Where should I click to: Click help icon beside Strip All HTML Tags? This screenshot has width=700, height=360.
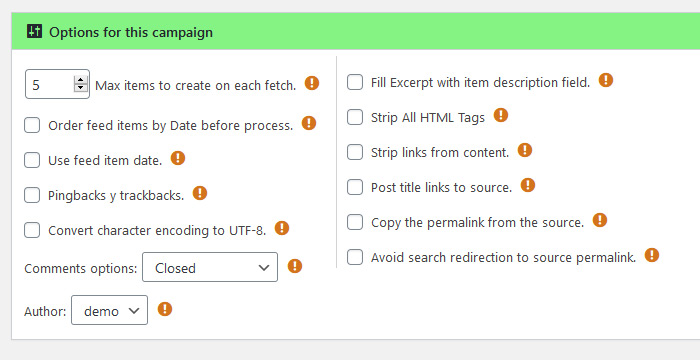pos(501,115)
